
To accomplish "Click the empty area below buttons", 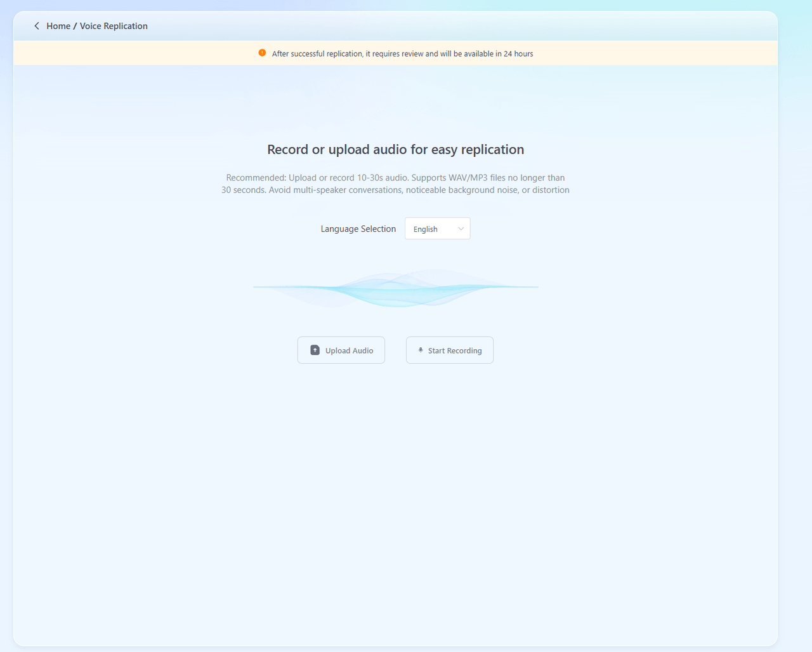I will (x=395, y=495).
